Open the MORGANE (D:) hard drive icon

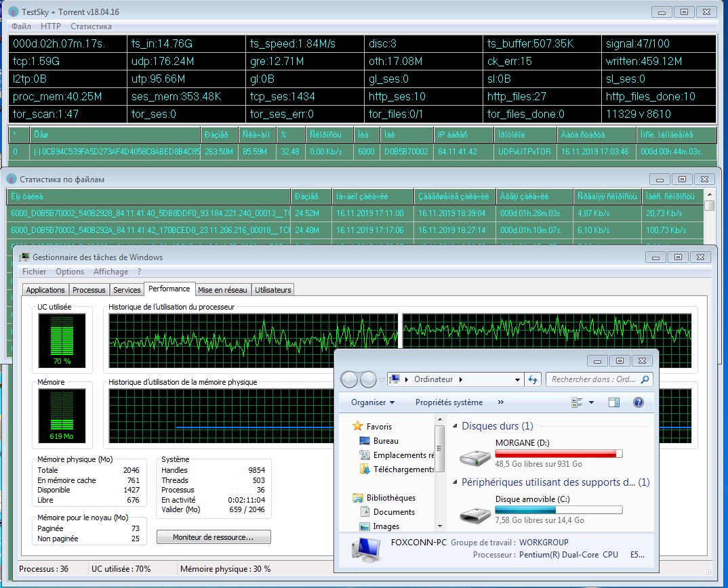coord(474,457)
